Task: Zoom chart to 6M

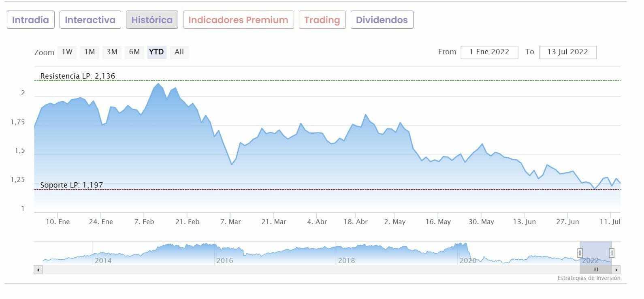Action: click(x=134, y=52)
